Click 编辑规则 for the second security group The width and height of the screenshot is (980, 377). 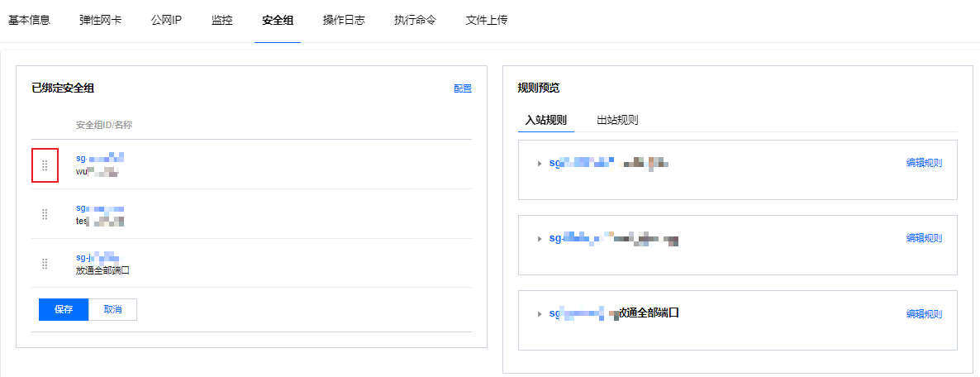[925, 238]
